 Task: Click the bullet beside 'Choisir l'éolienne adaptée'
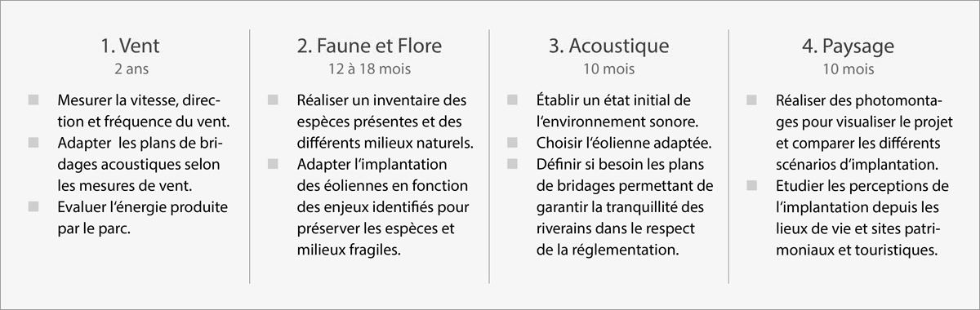(512, 142)
